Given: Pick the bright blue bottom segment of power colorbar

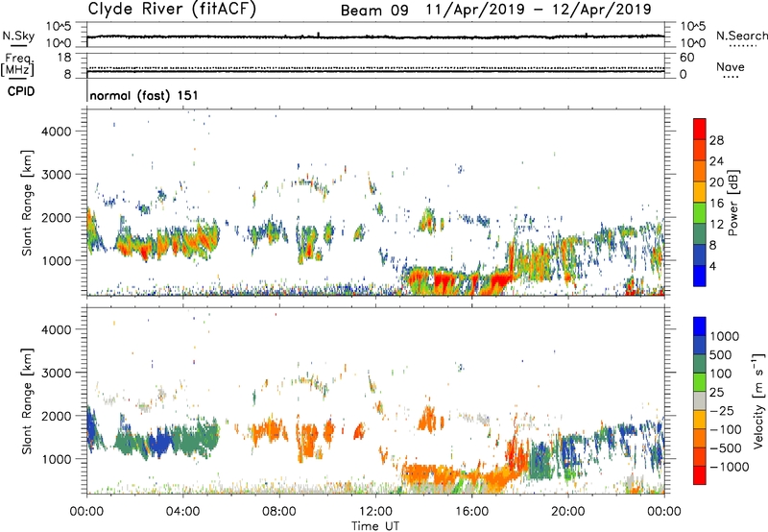Looking at the screenshot, I should point(700,276).
